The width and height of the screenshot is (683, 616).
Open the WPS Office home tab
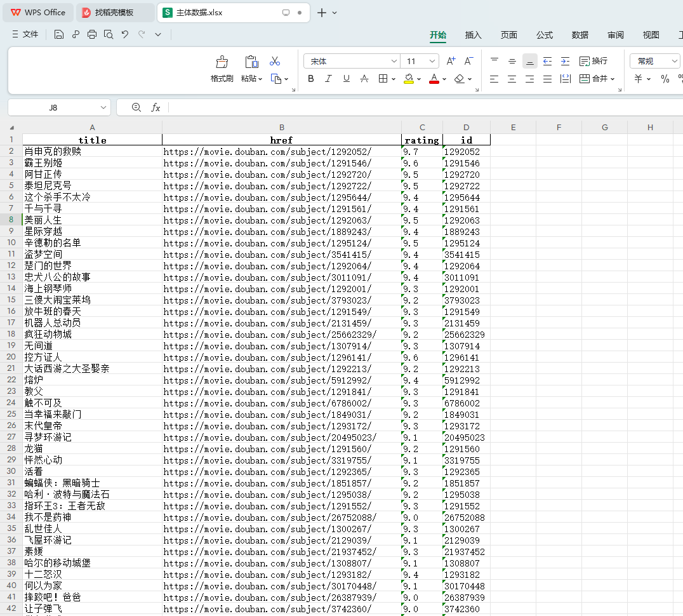(x=38, y=13)
